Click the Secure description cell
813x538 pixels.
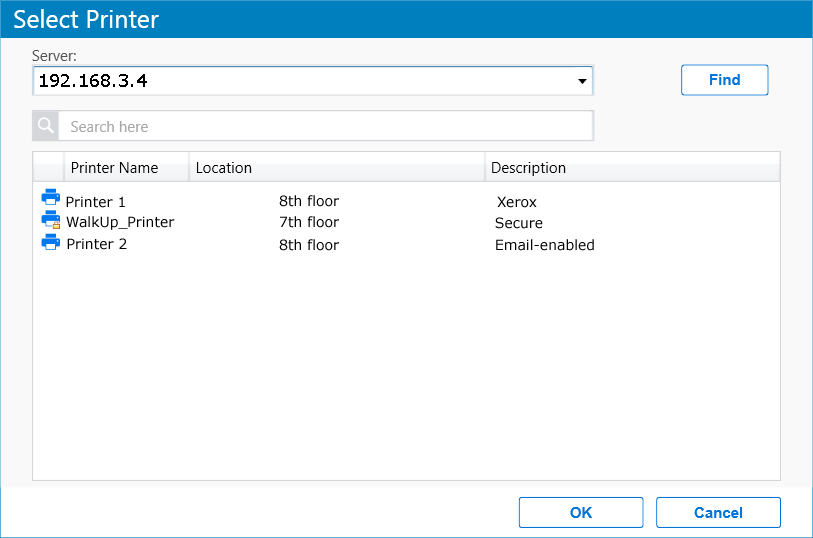(519, 223)
